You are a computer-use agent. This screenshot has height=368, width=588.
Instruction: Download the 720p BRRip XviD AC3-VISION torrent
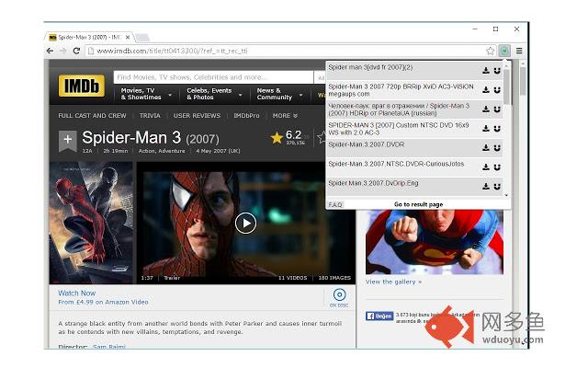pyautogui.click(x=486, y=90)
